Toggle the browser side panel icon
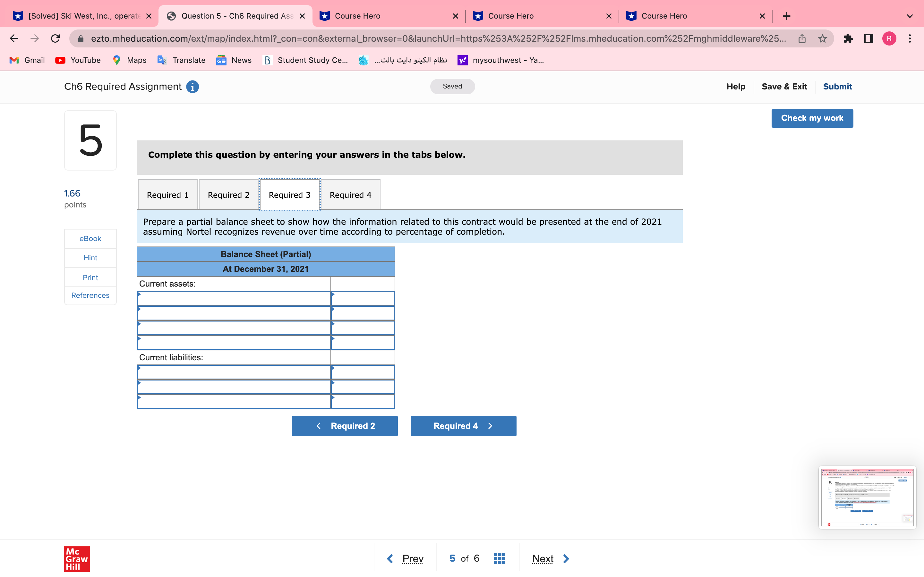 [x=868, y=38]
